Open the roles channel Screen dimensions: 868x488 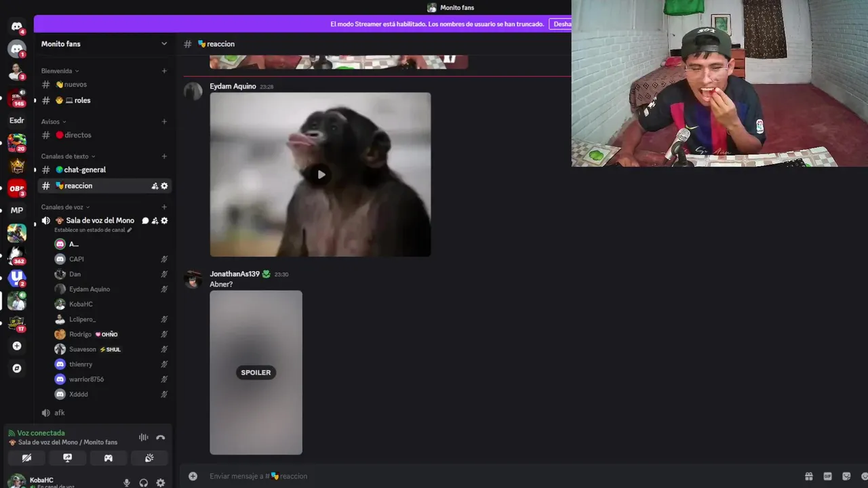pyautogui.click(x=104, y=100)
